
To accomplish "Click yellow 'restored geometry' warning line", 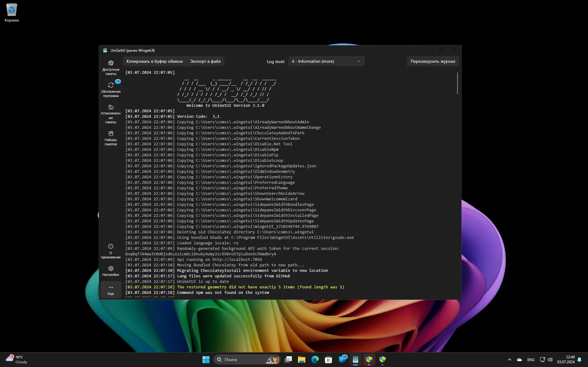I will (x=235, y=287).
